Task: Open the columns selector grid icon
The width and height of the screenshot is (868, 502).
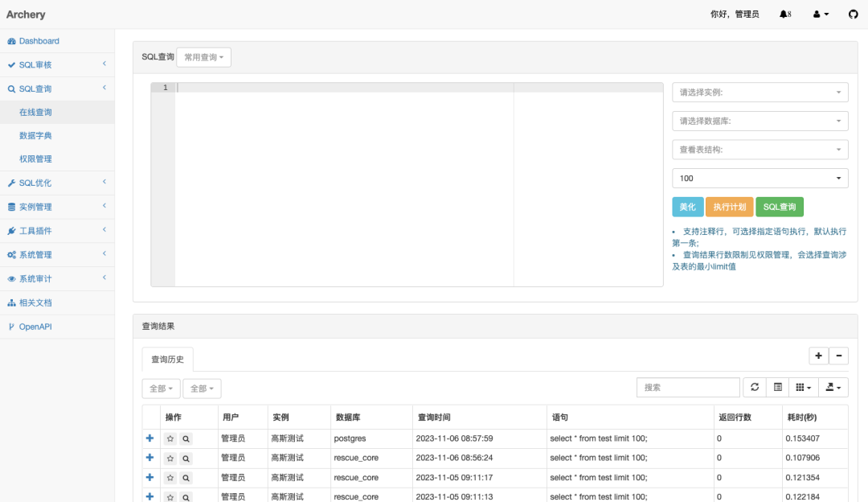Action: coord(803,387)
